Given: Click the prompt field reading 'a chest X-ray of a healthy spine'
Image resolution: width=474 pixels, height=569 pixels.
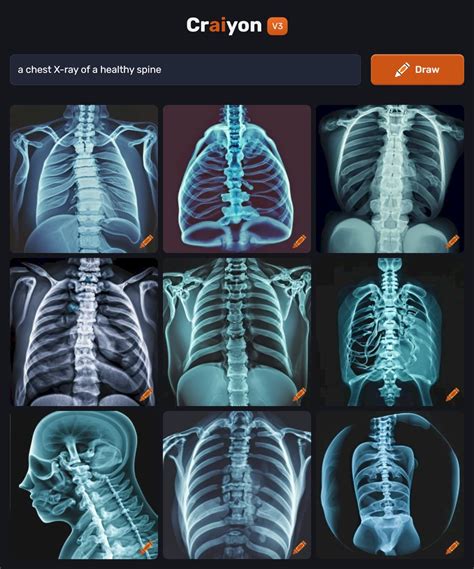Looking at the screenshot, I should click(185, 70).
